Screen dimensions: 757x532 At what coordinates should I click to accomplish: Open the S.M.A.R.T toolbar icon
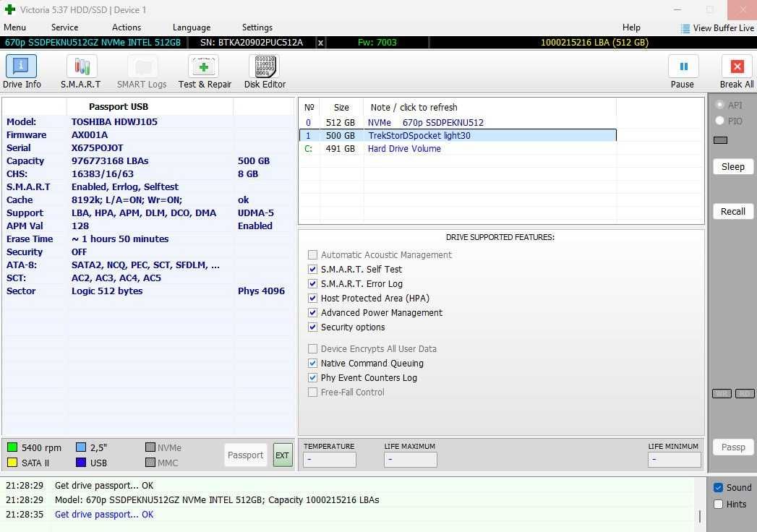(82, 66)
